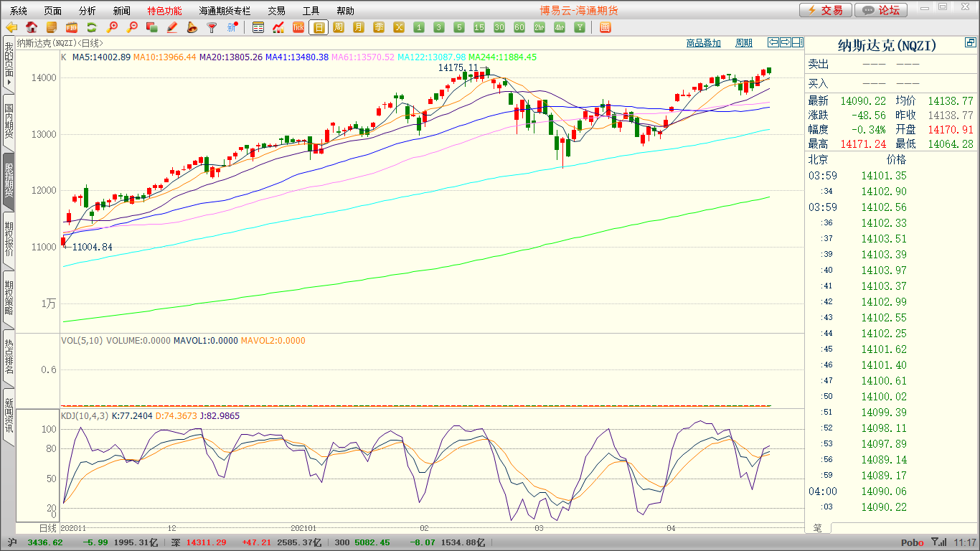The width and height of the screenshot is (980, 551).
Task: Click the yellow back arrow toolbar icon
Action: point(11,27)
